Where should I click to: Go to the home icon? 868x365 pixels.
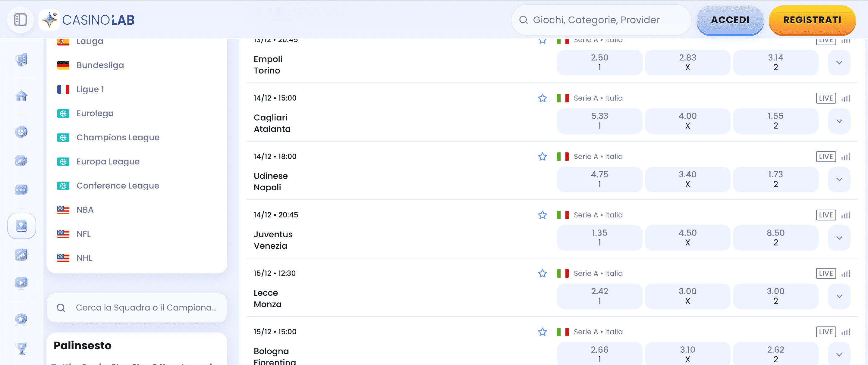[x=21, y=96]
